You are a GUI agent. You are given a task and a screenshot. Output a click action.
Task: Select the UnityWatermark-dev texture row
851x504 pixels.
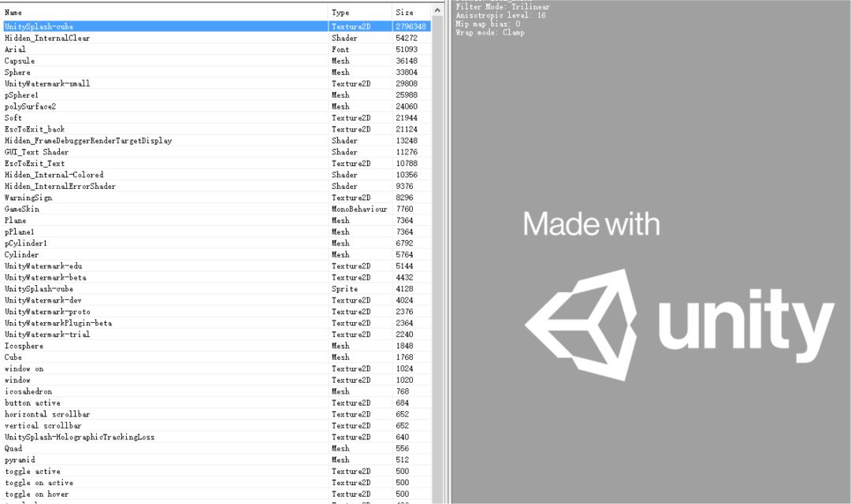coord(217,300)
